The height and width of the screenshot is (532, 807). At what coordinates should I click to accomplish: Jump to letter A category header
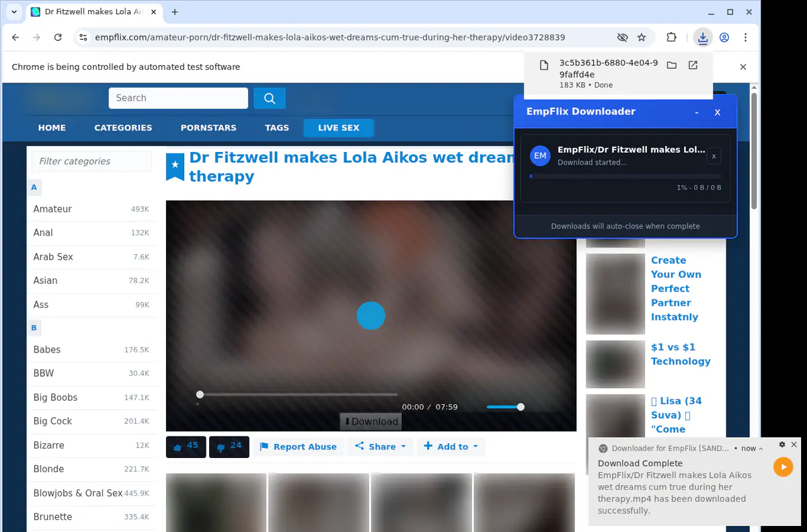[34, 187]
